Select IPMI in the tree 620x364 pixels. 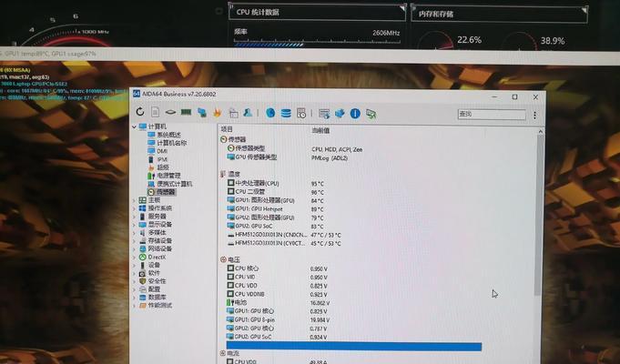pos(158,159)
